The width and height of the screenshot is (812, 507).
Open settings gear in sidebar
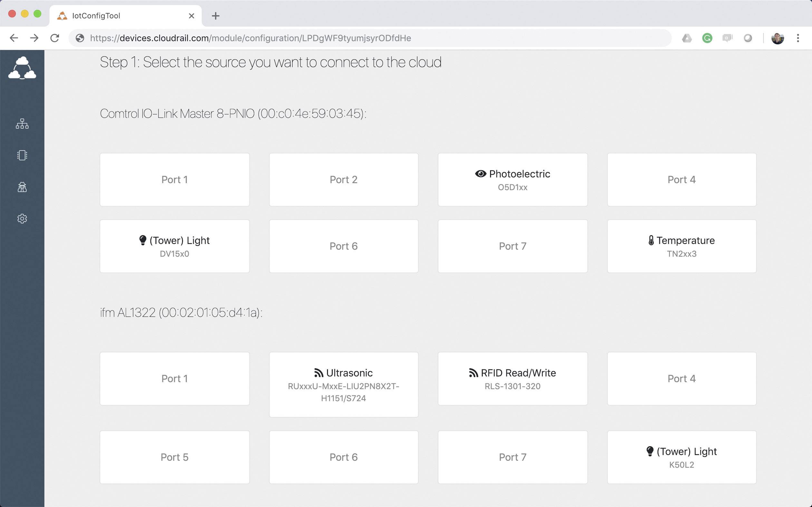click(x=22, y=219)
